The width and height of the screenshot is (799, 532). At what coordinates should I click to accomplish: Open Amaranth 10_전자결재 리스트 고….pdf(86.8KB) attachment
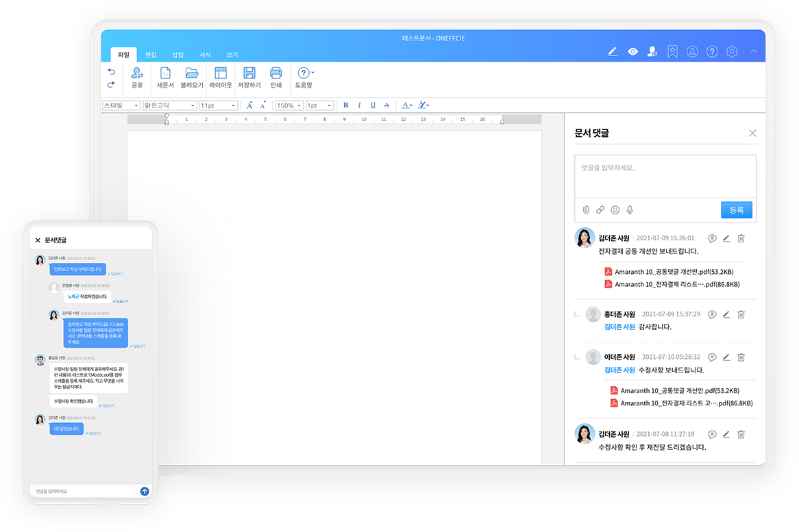681,403
